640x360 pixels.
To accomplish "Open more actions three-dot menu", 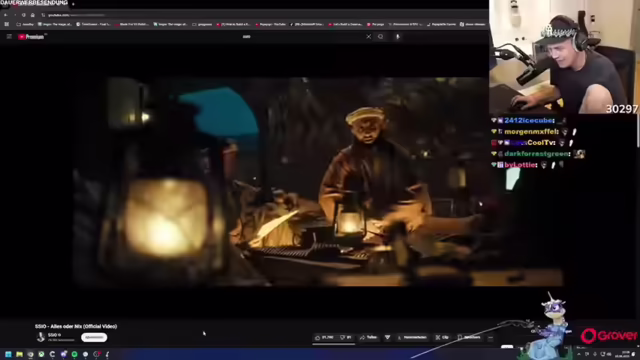I will point(490,338).
